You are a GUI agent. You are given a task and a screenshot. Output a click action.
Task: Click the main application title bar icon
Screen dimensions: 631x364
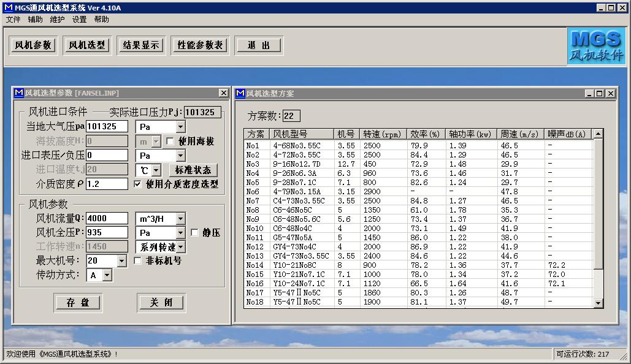click(x=7, y=7)
